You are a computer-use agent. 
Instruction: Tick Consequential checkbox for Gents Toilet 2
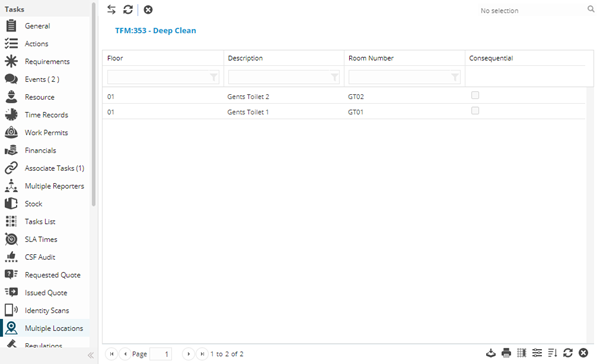[475, 95]
